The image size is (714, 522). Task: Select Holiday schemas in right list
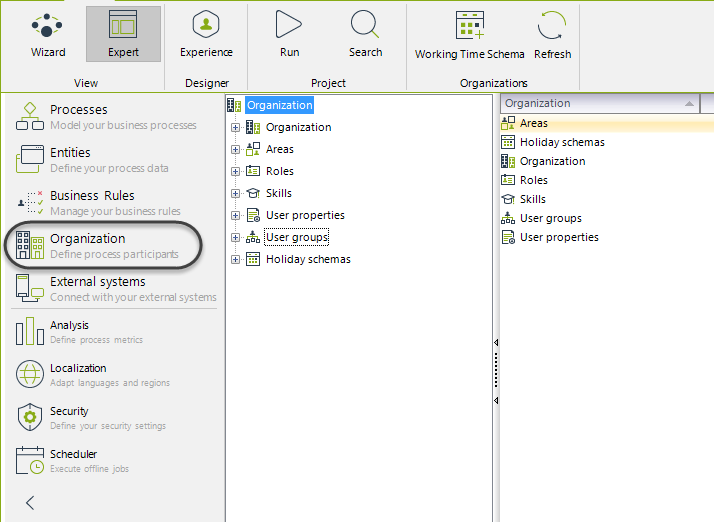click(x=562, y=142)
